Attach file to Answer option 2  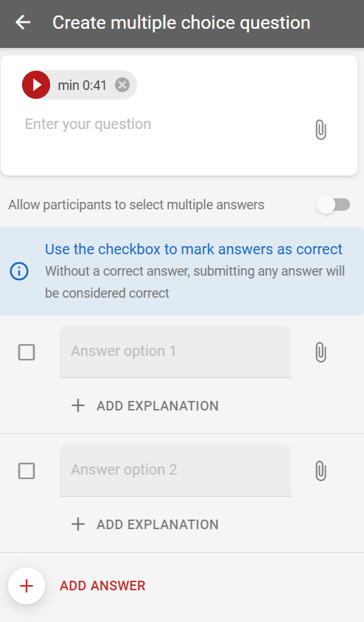[x=321, y=471]
